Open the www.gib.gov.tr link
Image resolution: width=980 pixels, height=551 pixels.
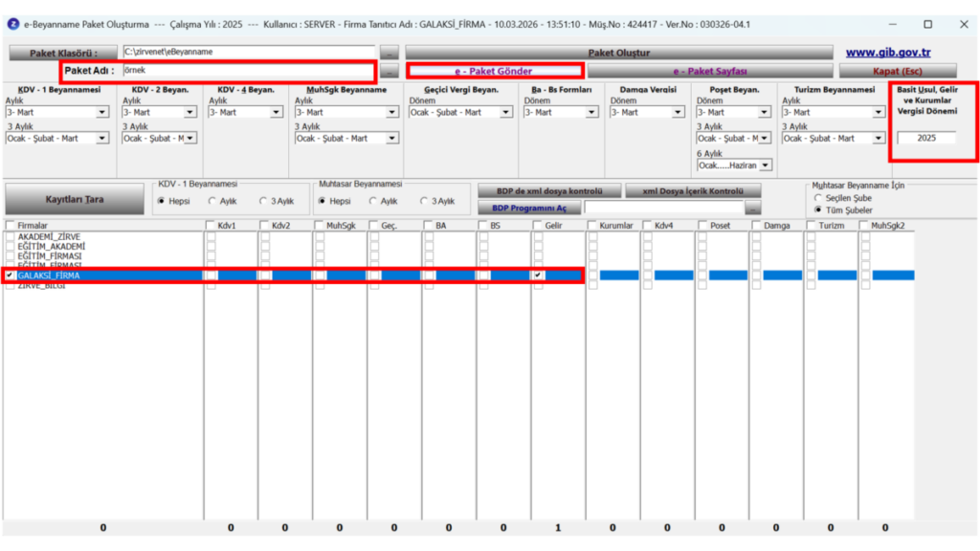coord(888,53)
